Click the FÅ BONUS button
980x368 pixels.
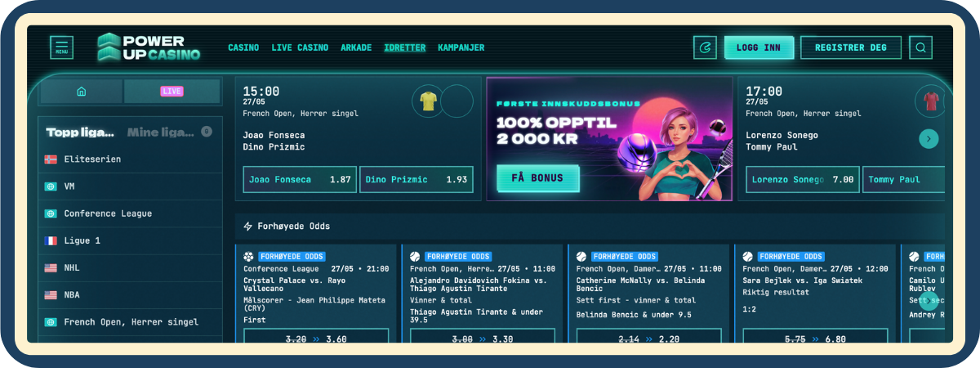point(537,178)
